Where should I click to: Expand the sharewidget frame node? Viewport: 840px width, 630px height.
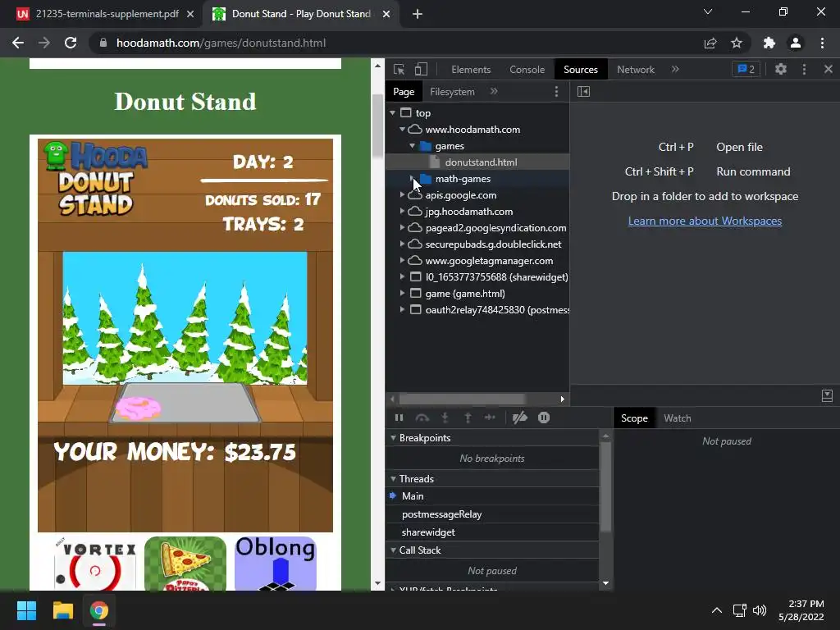[x=402, y=277]
